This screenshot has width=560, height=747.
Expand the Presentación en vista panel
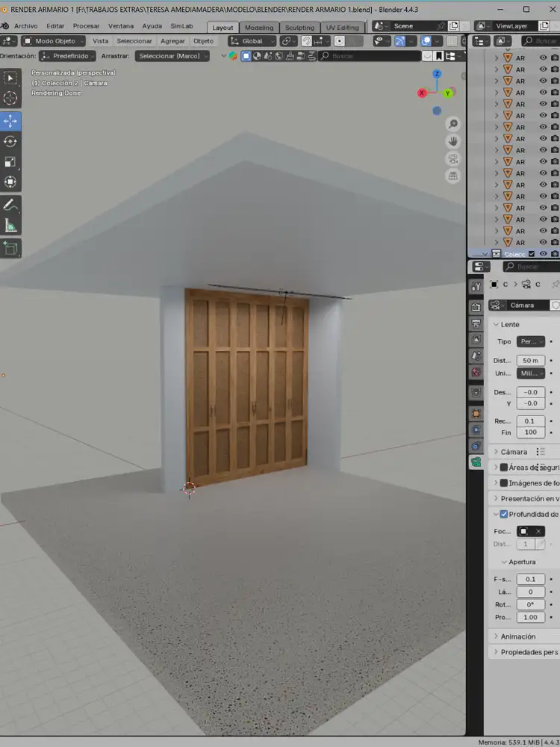tap(524, 498)
